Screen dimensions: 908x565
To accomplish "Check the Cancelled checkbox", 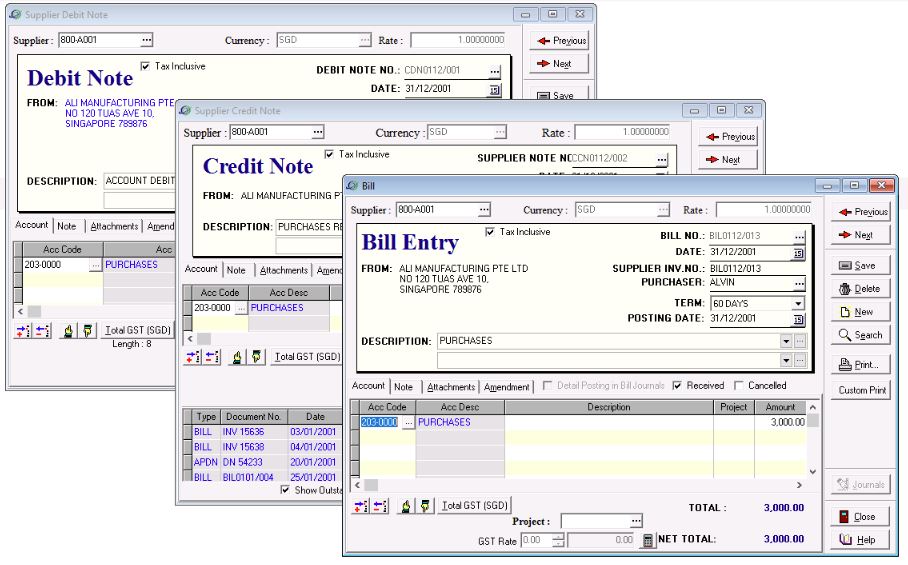I will pyautogui.click(x=738, y=386).
